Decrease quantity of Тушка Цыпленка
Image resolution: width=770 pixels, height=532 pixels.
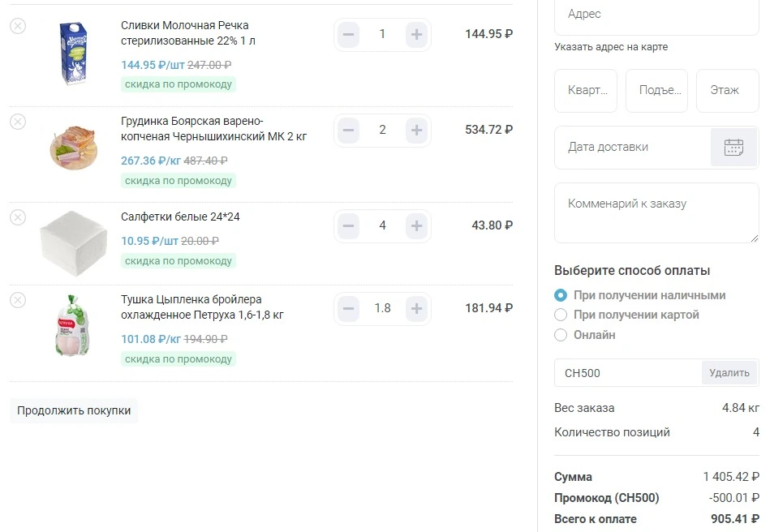(348, 309)
